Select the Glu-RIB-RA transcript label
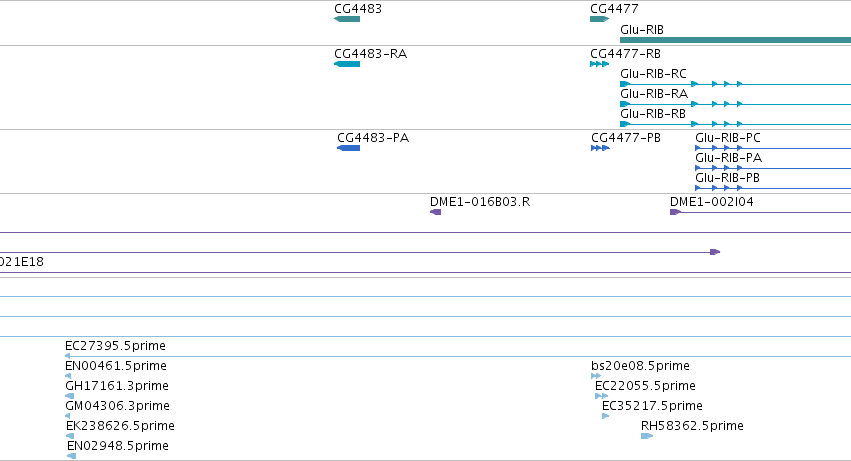 click(x=654, y=94)
